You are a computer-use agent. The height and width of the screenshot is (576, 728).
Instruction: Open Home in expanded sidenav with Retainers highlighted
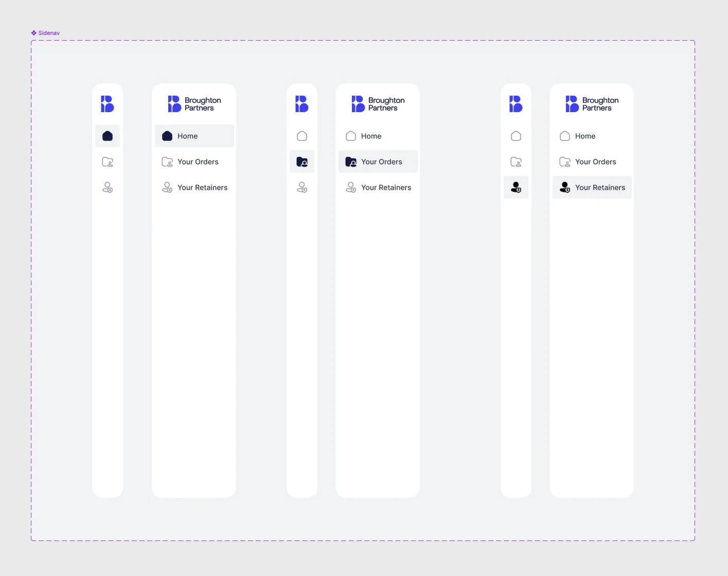(592, 136)
